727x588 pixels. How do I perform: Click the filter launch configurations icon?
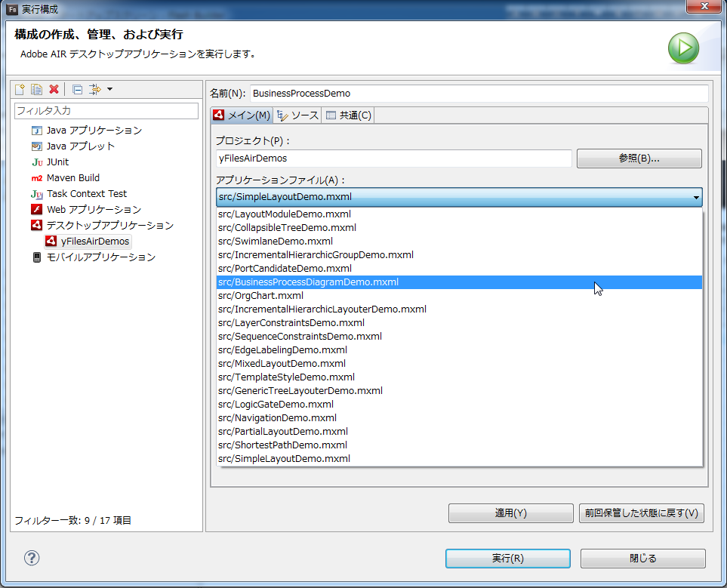pyautogui.click(x=95, y=89)
